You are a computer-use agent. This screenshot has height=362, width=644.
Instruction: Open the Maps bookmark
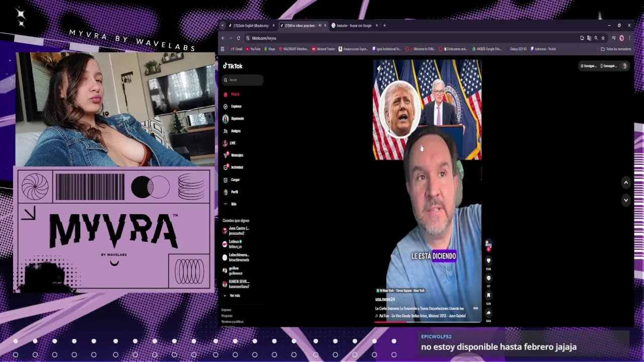click(x=270, y=49)
